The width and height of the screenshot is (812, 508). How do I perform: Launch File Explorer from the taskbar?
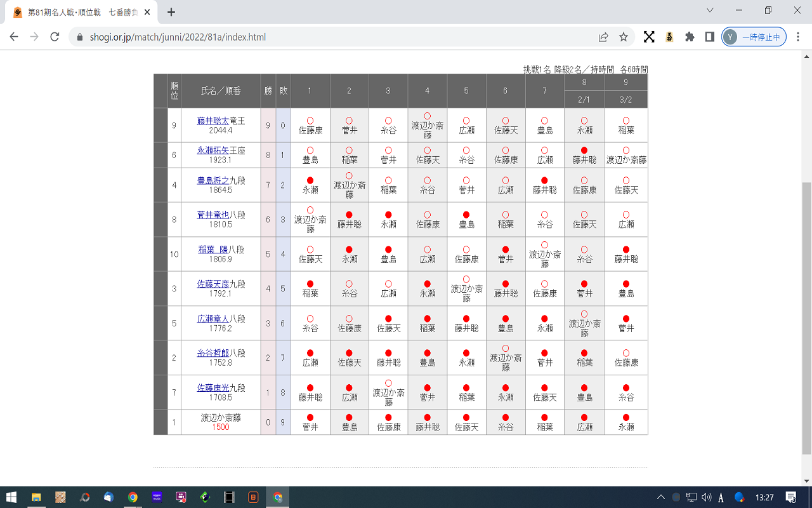(x=36, y=497)
